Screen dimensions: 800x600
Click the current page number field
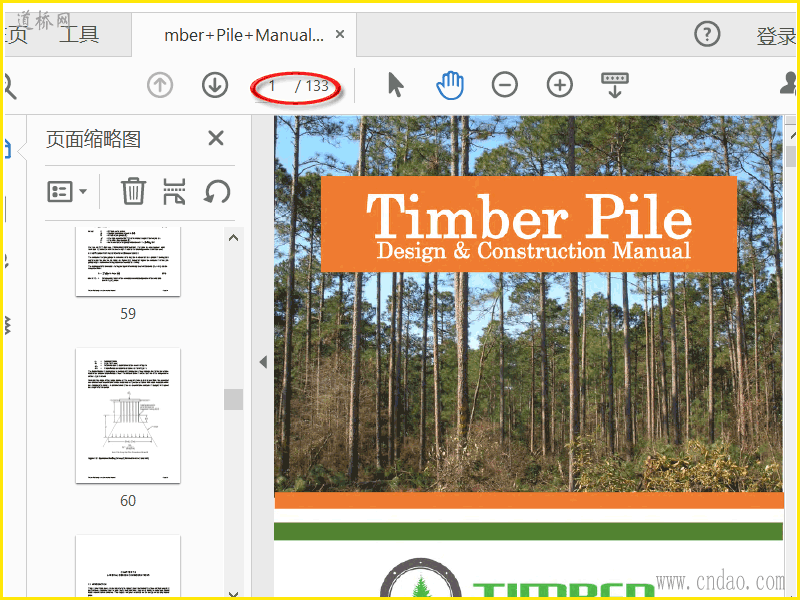(x=272, y=86)
